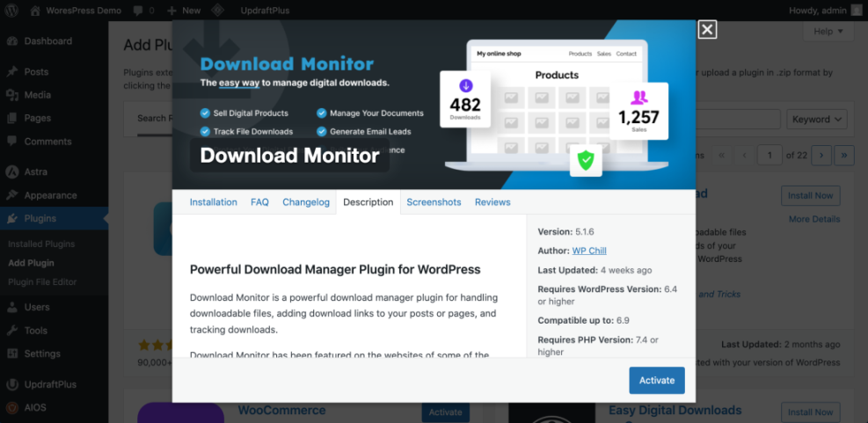Open UpdraftPlus in the admin bar

coord(265,11)
